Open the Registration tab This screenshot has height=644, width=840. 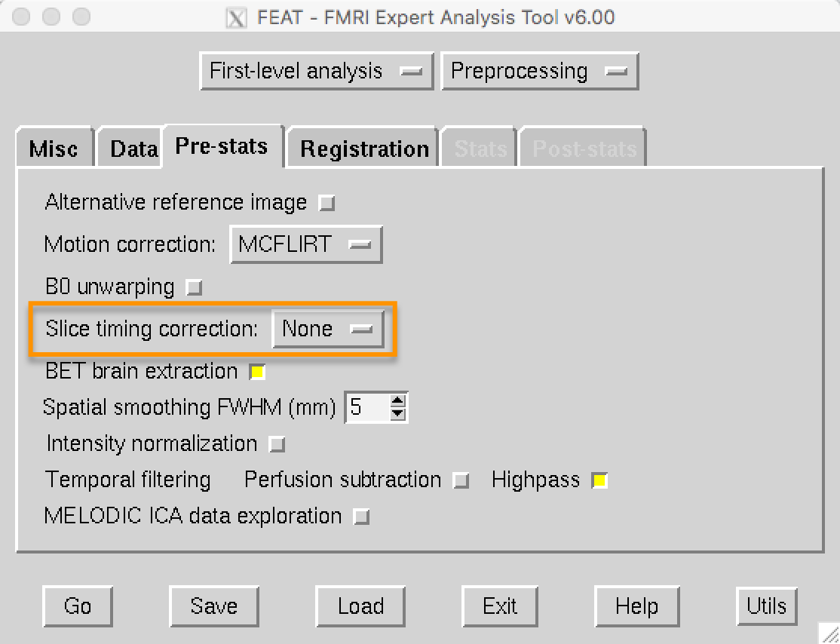[x=363, y=148]
